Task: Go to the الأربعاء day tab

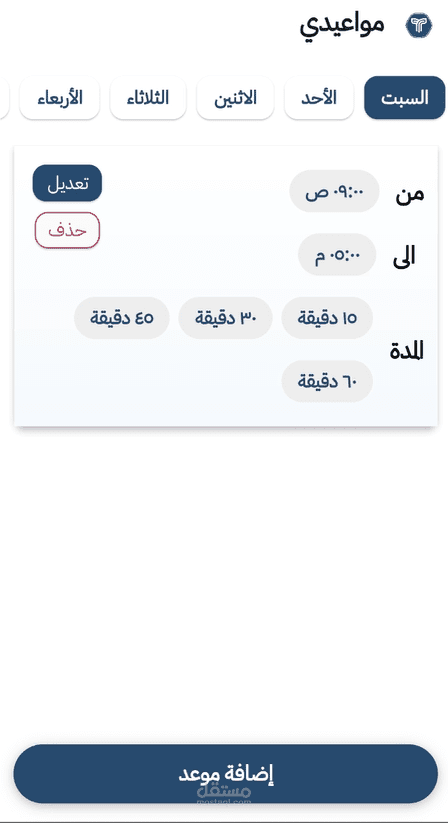Action: [x=60, y=98]
